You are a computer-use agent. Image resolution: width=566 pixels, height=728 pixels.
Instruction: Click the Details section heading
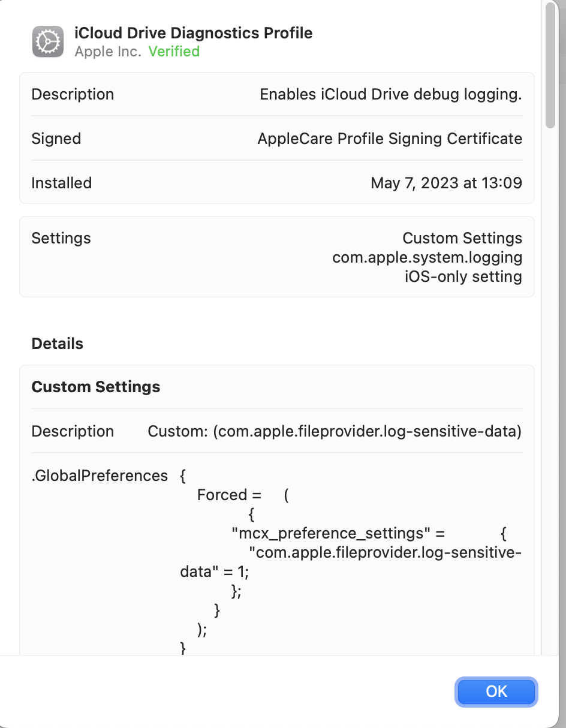(58, 344)
